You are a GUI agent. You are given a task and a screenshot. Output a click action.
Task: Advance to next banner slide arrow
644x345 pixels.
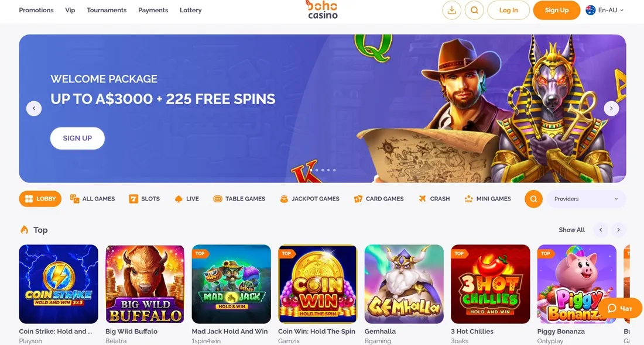coord(611,109)
